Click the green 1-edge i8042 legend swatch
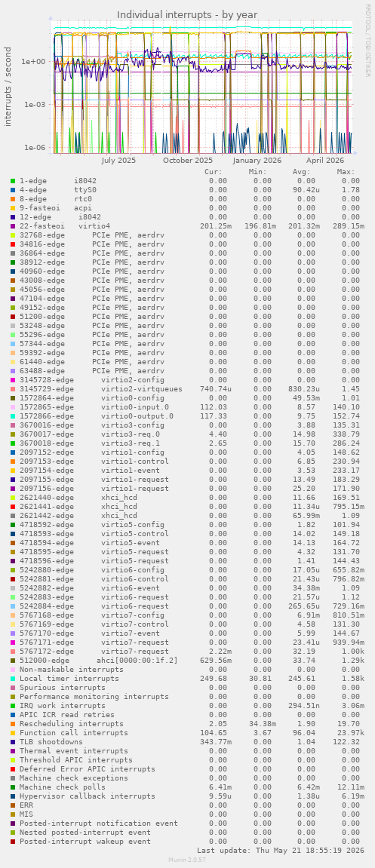This screenshot has width=375, height=868. [13, 180]
